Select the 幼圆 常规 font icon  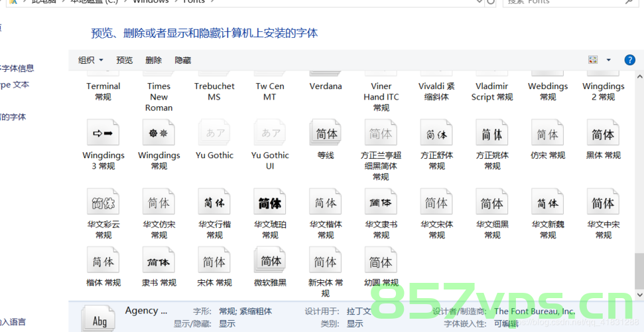(x=381, y=260)
